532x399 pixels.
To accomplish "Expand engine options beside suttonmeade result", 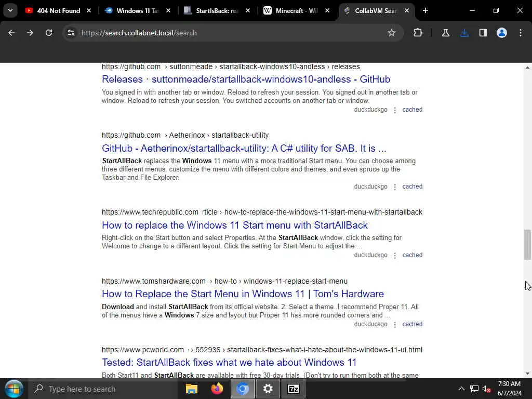I will click(x=395, y=110).
